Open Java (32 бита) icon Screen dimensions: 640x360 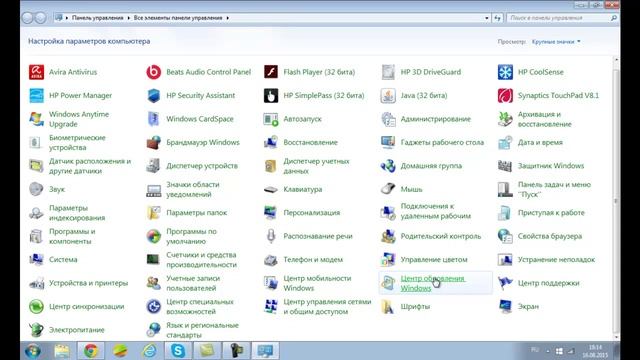(x=388, y=96)
